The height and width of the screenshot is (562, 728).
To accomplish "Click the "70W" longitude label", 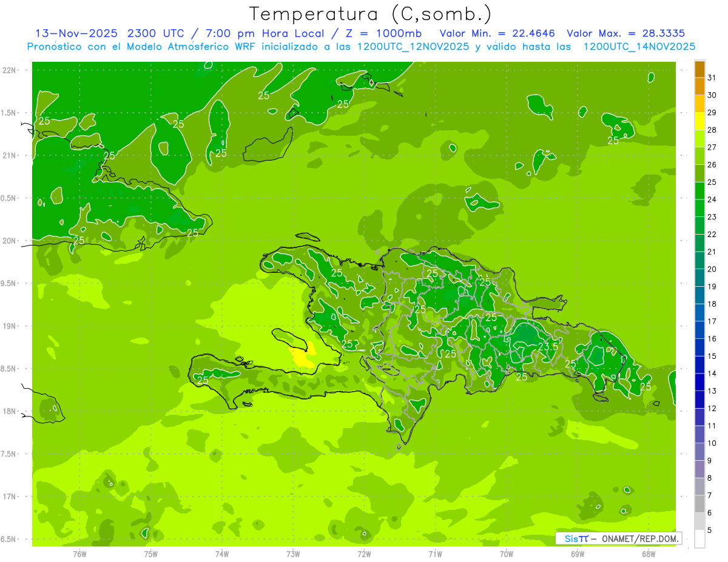I will [x=507, y=554].
